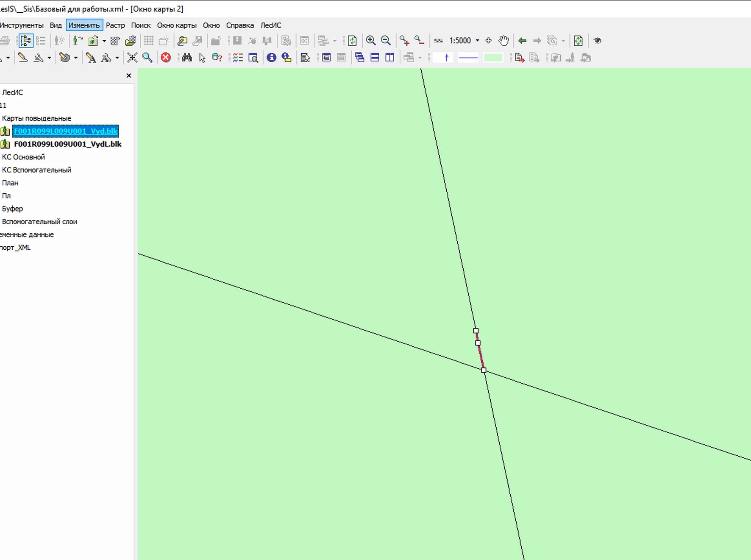Select F001R099L009U001_VydL.blk layer

[x=67, y=144]
